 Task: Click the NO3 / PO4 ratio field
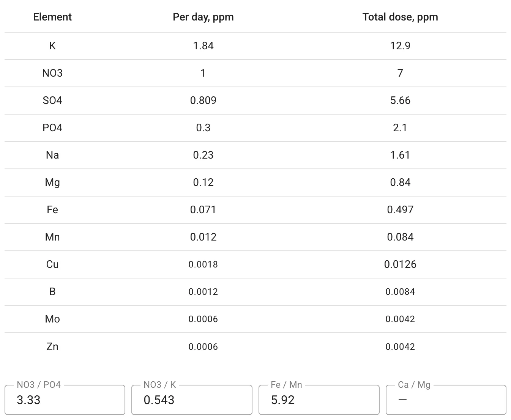[65, 400]
